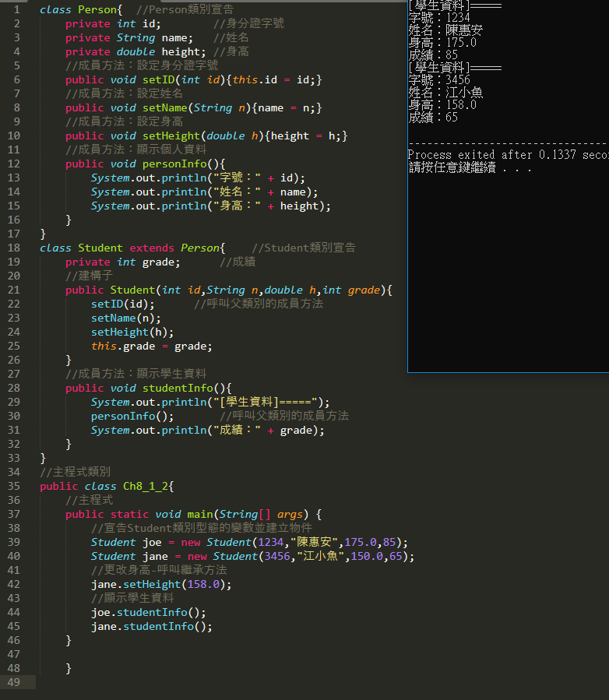
Task: Click the joe.studentInfo() call on line 44
Action: coord(148,613)
